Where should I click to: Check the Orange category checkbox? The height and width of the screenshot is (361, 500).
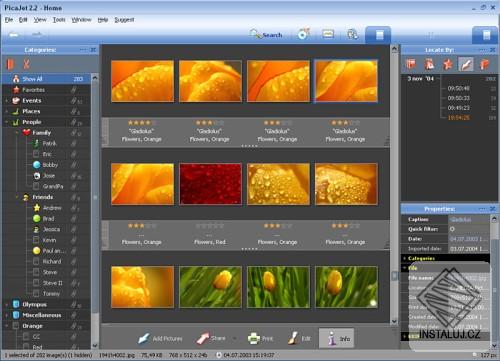tap(16, 326)
